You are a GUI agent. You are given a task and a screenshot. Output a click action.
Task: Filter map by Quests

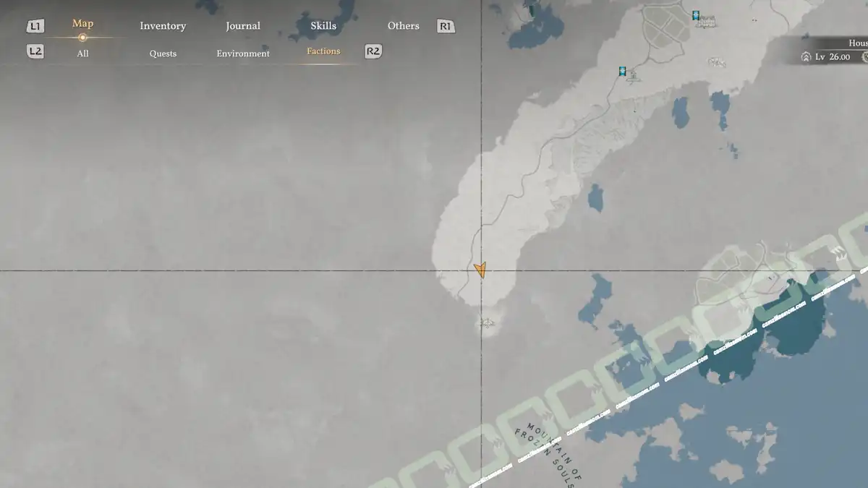pos(163,53)
